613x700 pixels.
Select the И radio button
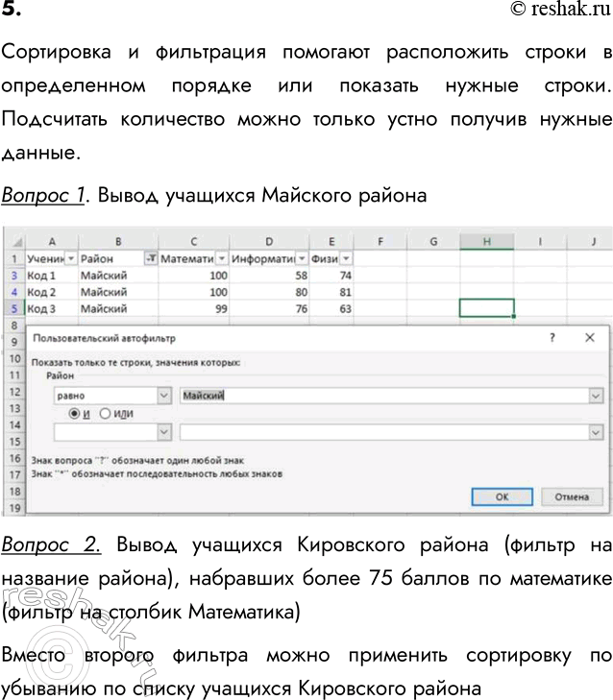72,413
